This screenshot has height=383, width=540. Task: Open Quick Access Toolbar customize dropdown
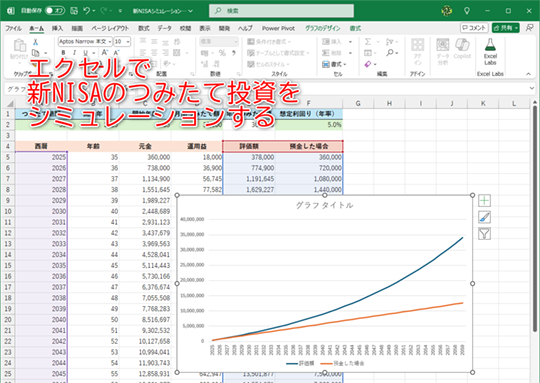[x=120, y=11]
